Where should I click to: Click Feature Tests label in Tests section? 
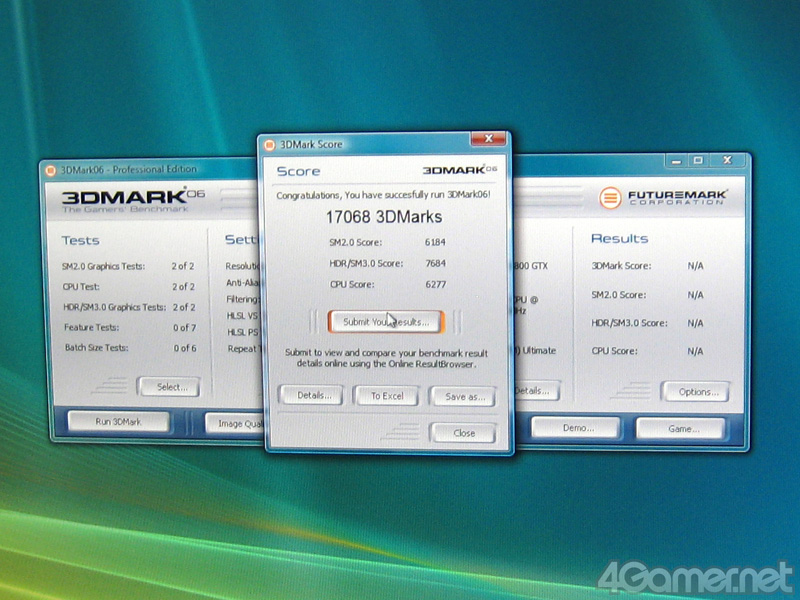tap(91, 328)
